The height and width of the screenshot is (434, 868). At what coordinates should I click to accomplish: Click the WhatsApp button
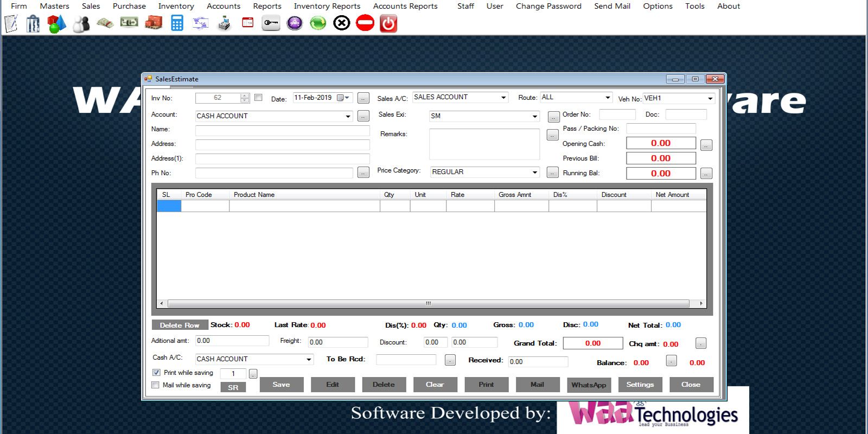(x=589, y=385)
